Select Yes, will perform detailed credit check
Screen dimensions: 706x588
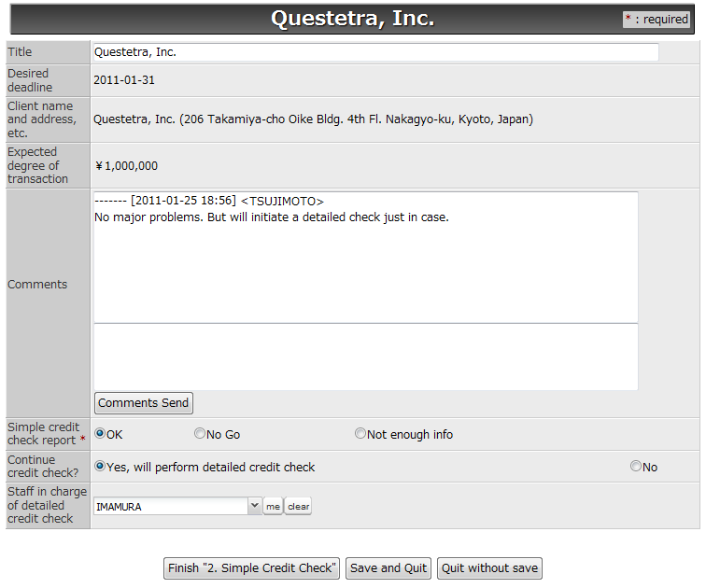click(100, 466)
